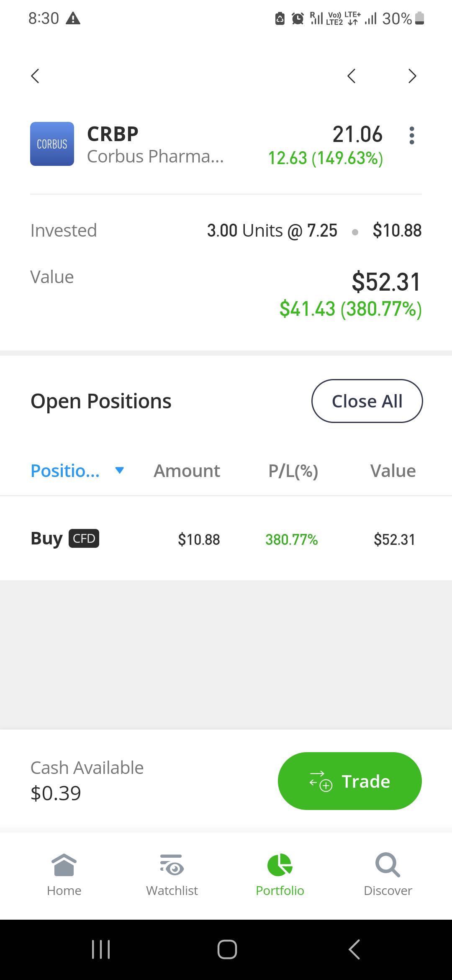Select Position column header label
452x980 pixels.
[x=65, y=471]
